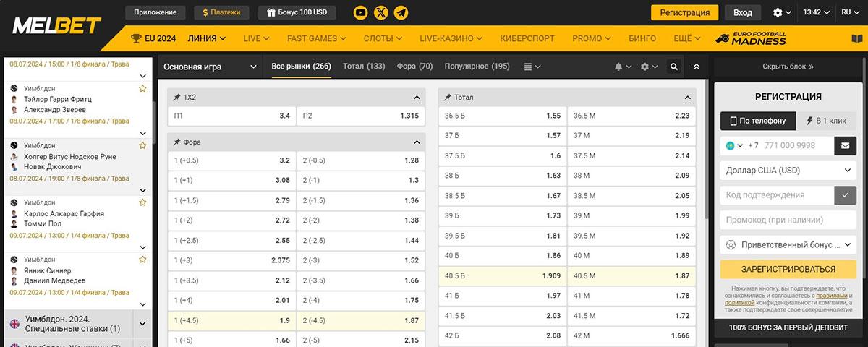The width and height of the screenshot is (868, 347).
Task: Switch to the Все рынки (266) tab
Action: (x=301, y=67)
